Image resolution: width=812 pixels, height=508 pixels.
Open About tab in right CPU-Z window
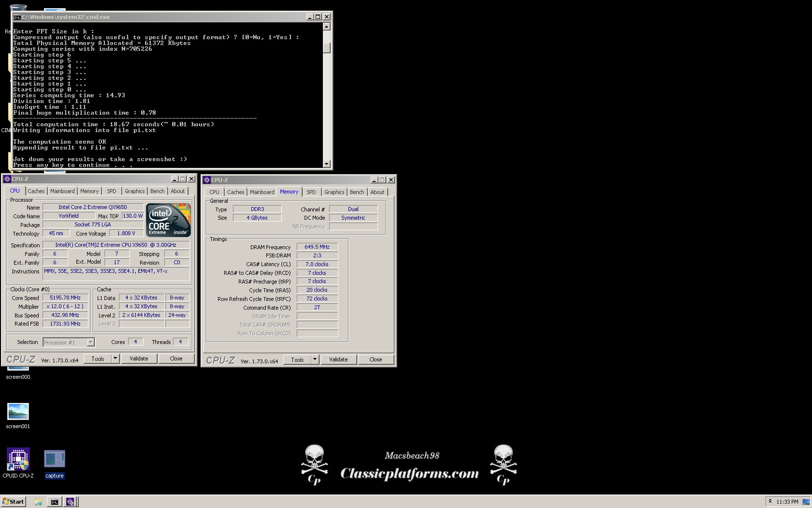[x=377, y=192]
